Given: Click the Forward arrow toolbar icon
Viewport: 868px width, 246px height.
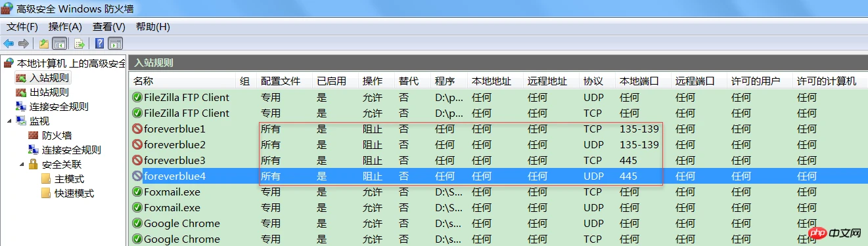Looking at the screenshot, I should 23,44.
